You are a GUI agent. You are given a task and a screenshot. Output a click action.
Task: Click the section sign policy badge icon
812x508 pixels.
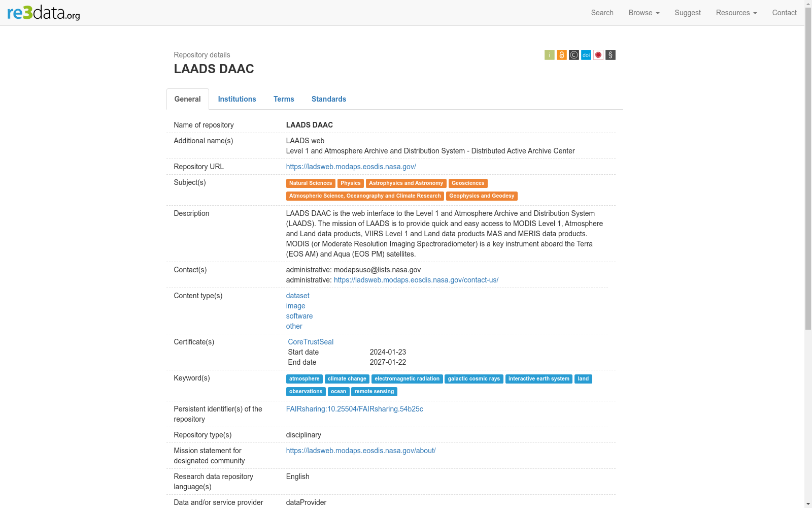(x=610, y=55)
